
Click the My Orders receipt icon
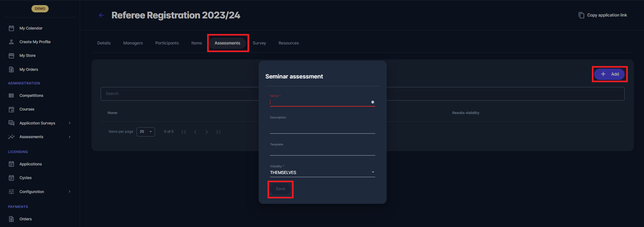click(11, 70)
